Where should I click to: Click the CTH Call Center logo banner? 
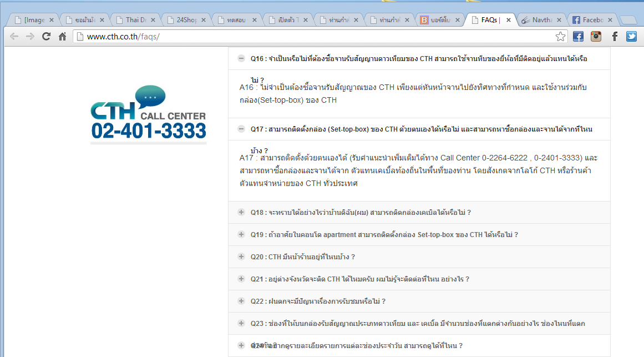(148, 114)
